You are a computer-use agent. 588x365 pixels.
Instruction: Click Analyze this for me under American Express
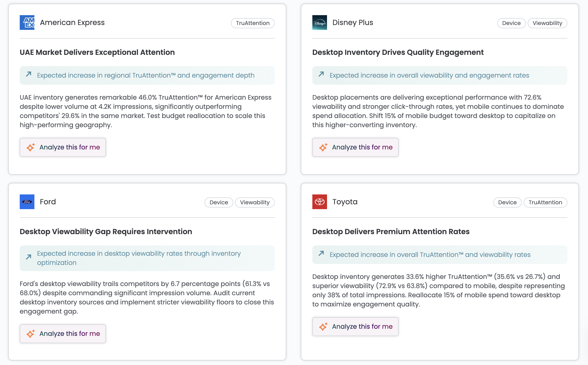point(63,147)
